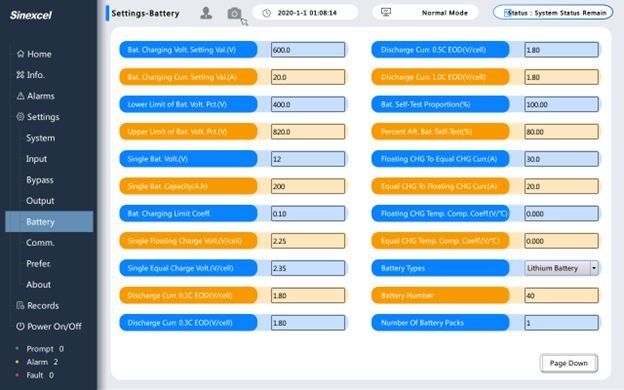Edit Percent Aft. Bat. Self-Test field
The image size is (624, 390).
tap(561, 132)
